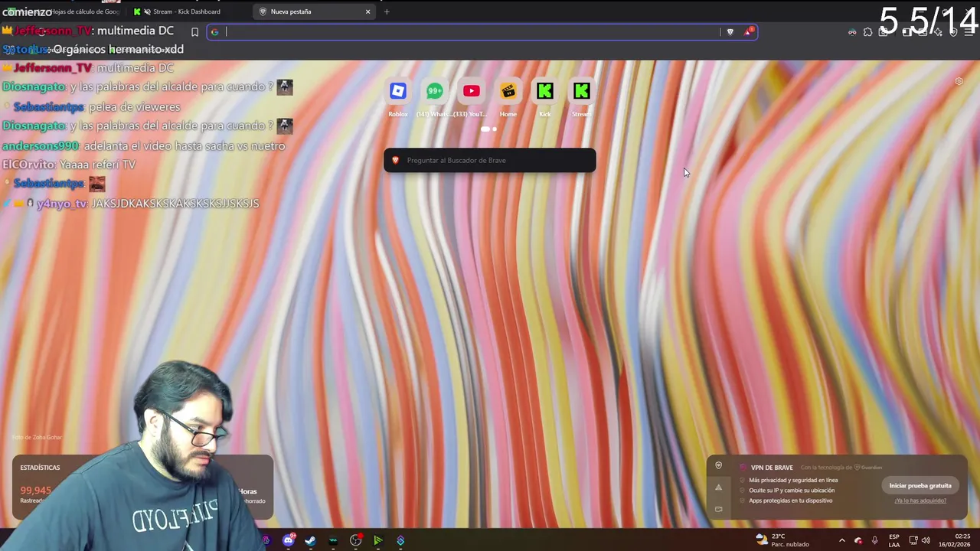This screenshot has height=551, width=980.
Task: Select the Nueva pestaña tab
Action: (x=291, y=11)
